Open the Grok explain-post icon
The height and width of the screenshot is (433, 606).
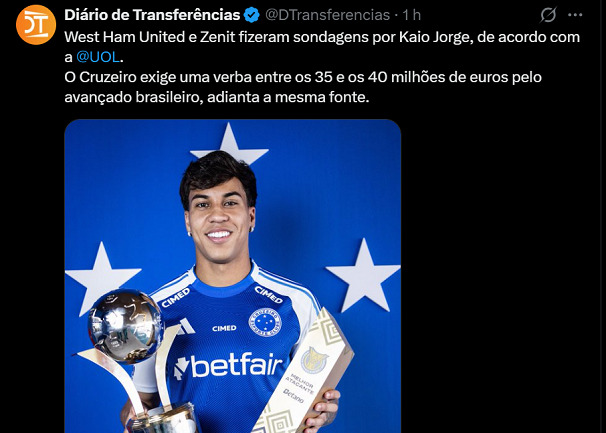click(548, 15)
